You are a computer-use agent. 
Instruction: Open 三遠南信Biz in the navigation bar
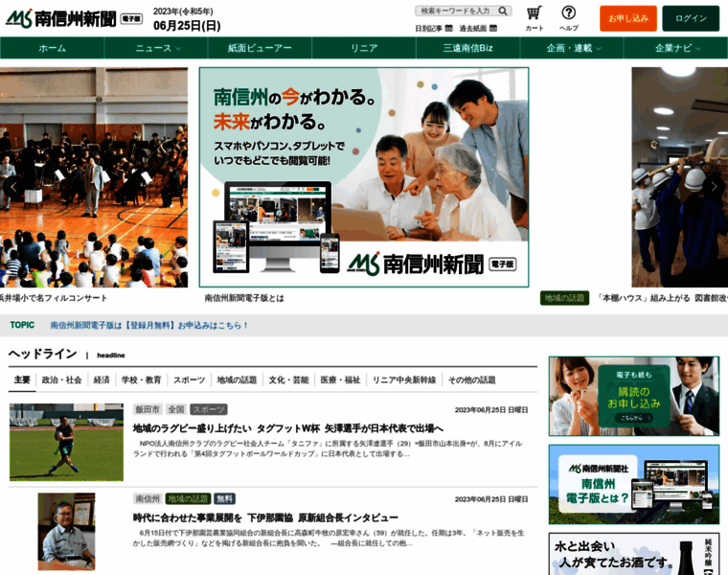point(468,48)
